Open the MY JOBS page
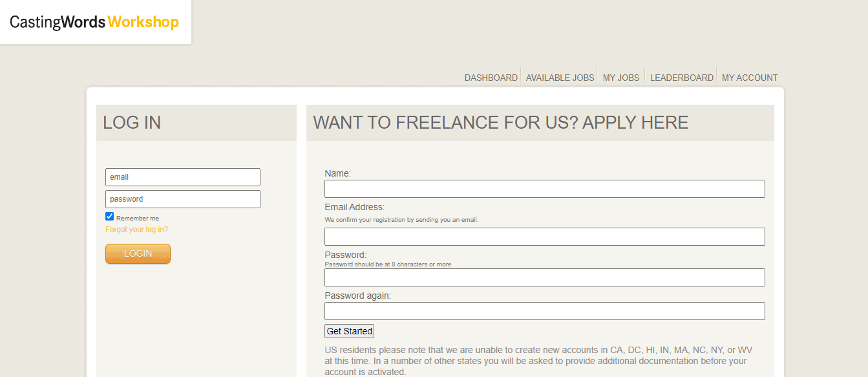This screenshot has width=868, height=377. click(x=621, y=78)
